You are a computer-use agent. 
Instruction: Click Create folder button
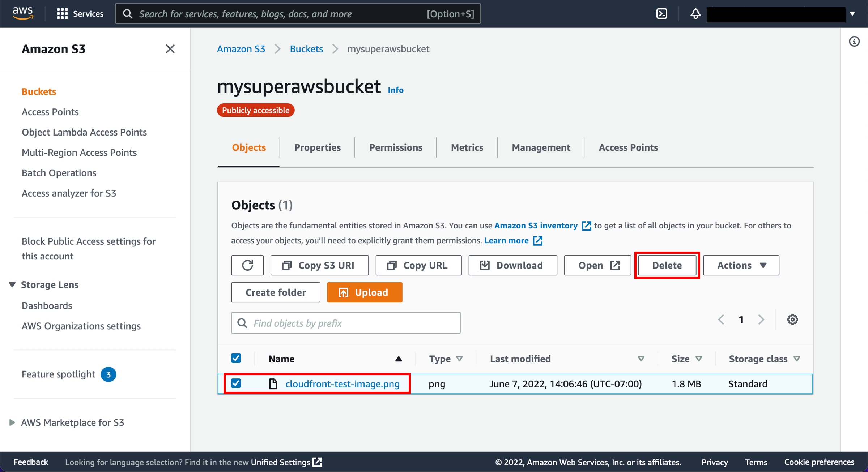(x=276, y=292)
